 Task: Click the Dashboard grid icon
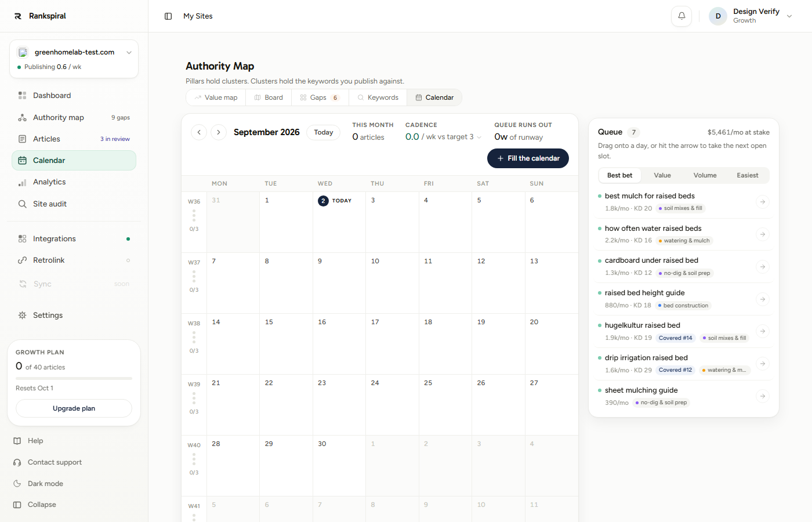click(x=22, y=95)
